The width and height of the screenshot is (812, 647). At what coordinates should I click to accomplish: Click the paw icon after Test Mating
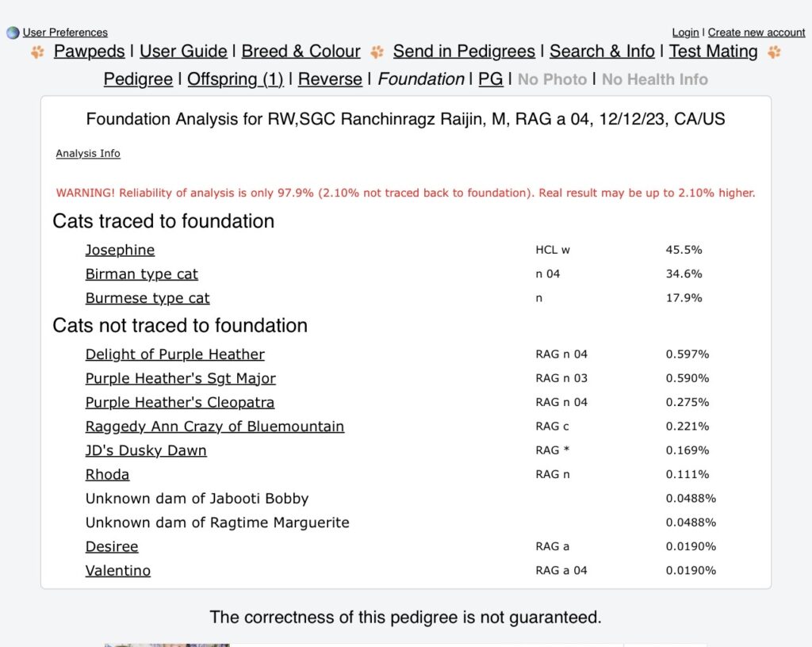tap(774, 52)
